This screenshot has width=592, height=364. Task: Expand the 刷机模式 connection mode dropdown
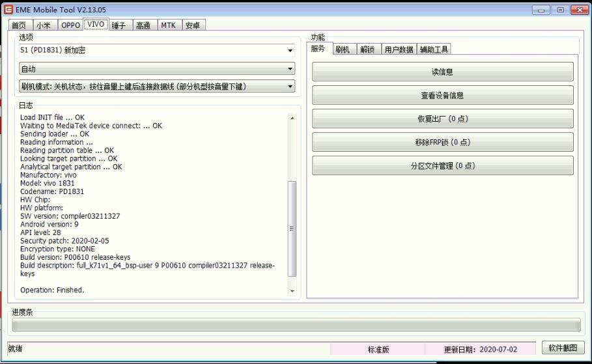(157, 87)
